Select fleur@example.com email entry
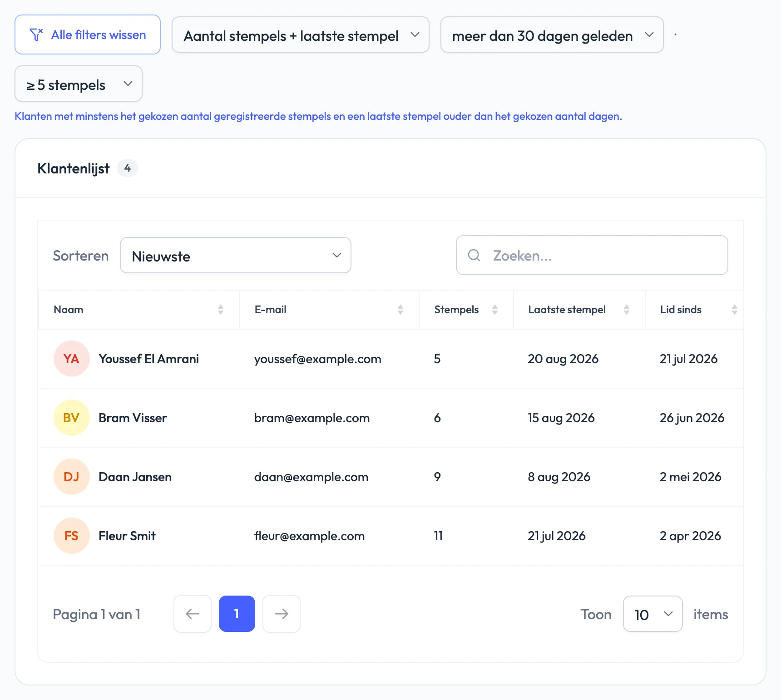Viewport: 781px width, 700px height. 310,536
